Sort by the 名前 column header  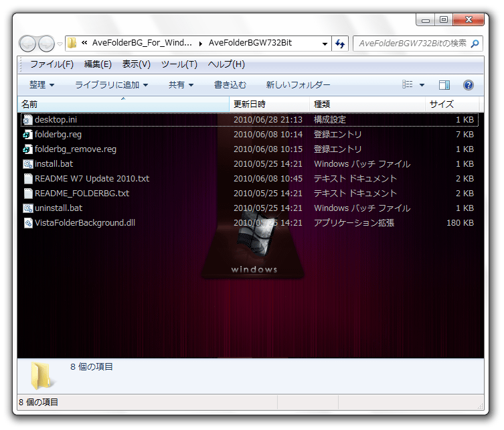123,104
